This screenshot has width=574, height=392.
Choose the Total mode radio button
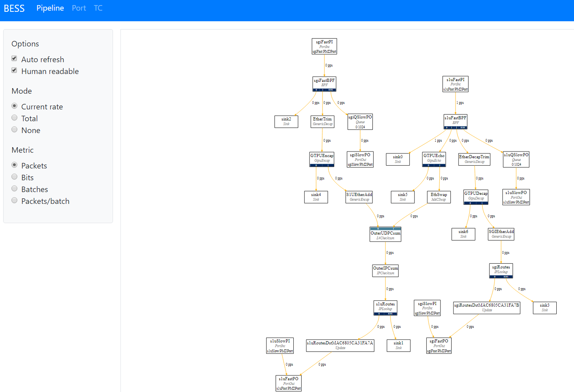[15, 118]
